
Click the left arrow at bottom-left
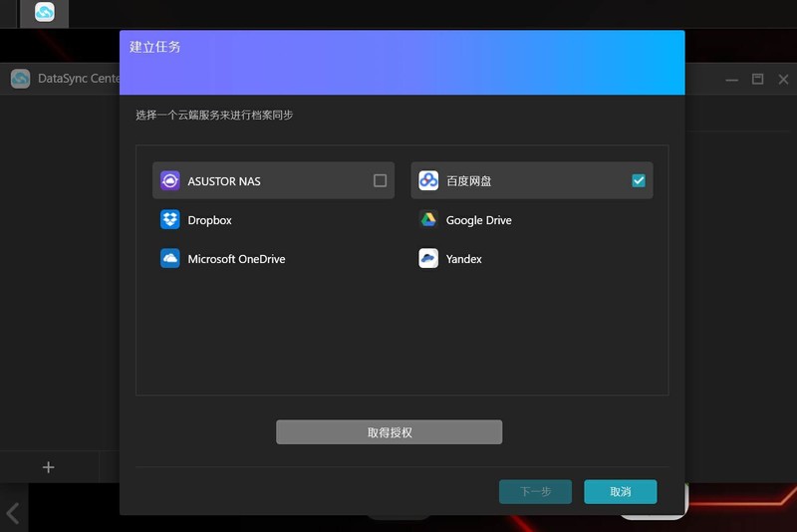tap(13, 513)
